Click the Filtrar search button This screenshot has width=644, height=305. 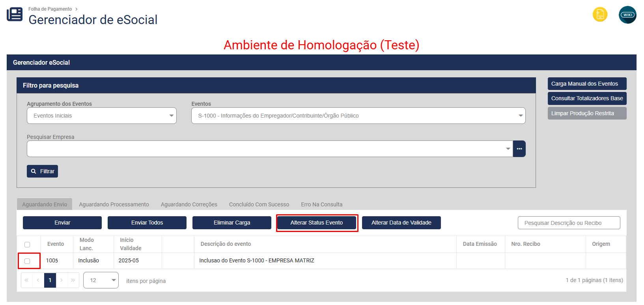(x=42, y=171)
